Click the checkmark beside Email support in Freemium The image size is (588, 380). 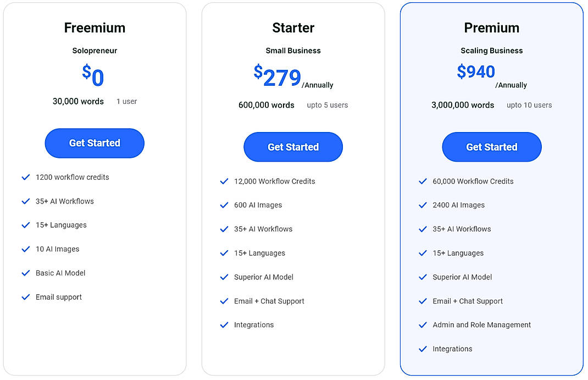(25, 297)
